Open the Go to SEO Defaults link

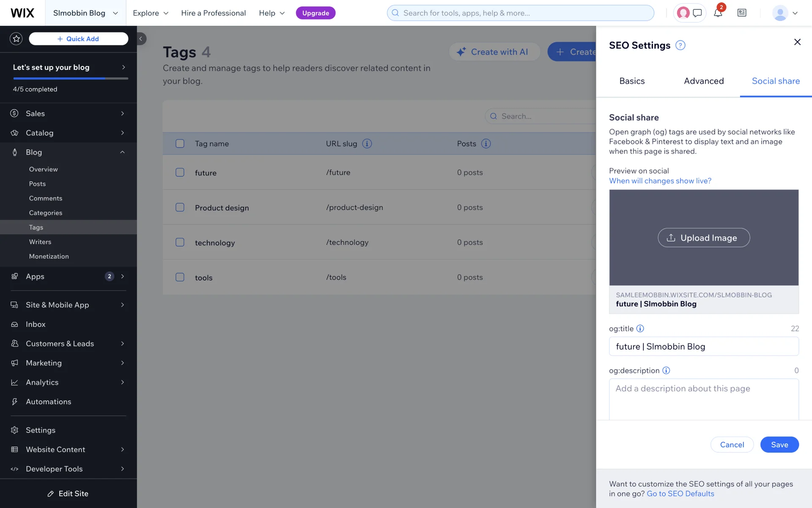coord(680,494)
